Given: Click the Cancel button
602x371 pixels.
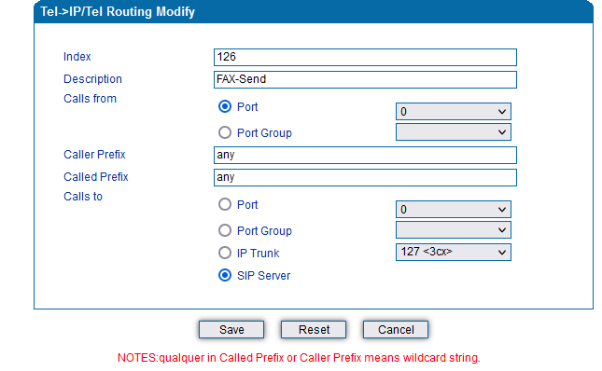Looking at the screenshot, I should (396, 330).
